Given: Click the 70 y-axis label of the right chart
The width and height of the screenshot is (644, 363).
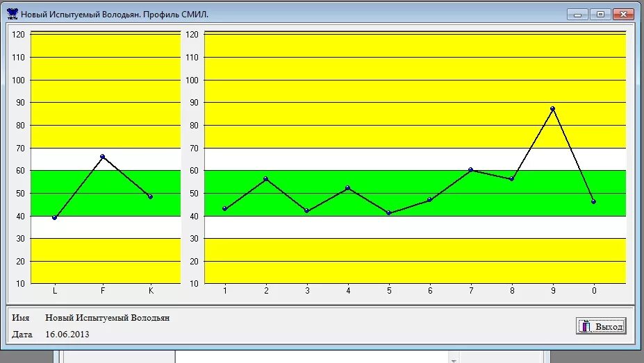Looking at the screenshot, I should (193, 149).
